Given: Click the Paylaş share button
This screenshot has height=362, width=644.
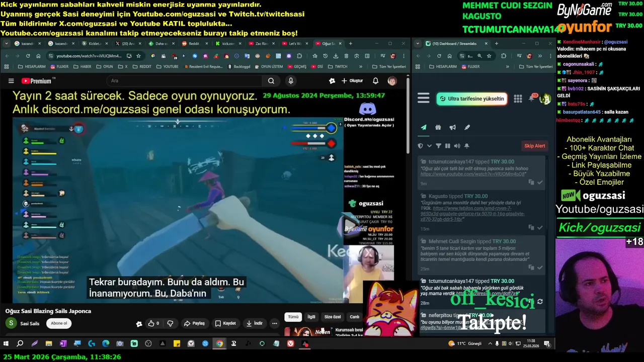Looking at the screenshot, I should coord(194,323).
